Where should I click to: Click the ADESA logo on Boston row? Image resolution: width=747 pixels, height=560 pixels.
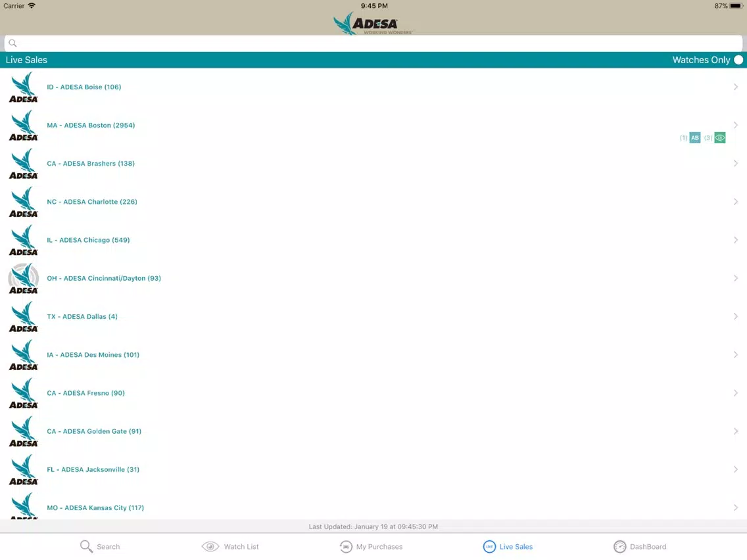[24, 126]
